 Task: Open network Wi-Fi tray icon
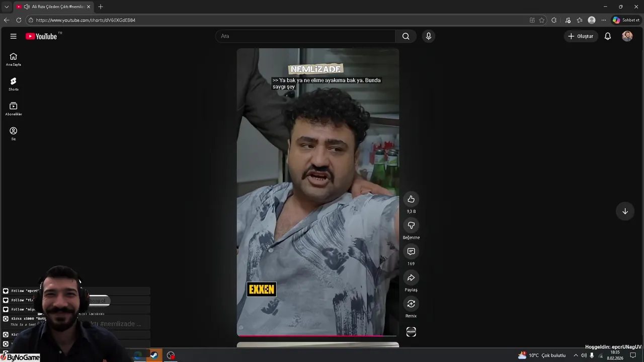click(x=600, y=355)
